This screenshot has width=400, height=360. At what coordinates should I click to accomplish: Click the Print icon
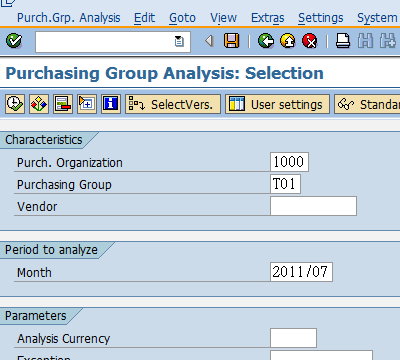343,41
